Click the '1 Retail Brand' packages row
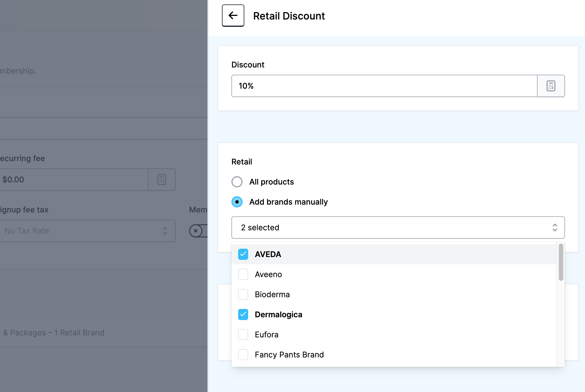The image size is (585, 392). (x=104, y=333)
